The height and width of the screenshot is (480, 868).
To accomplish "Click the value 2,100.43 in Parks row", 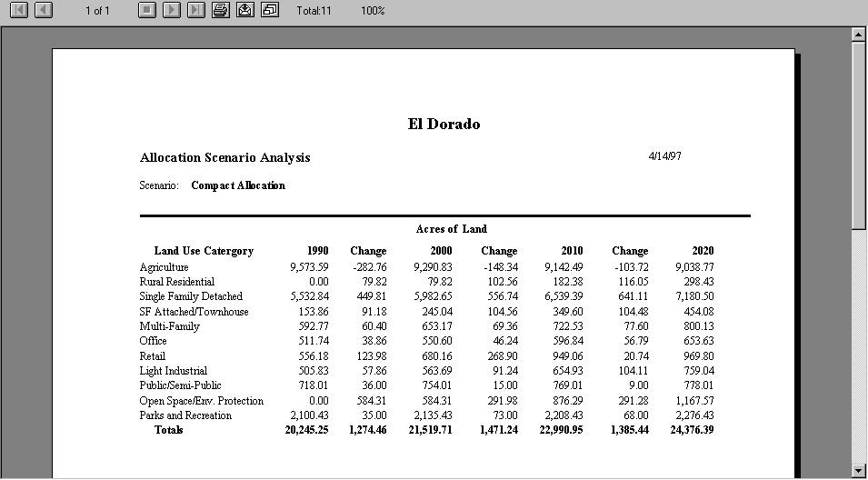I will [x=309, y=415].
